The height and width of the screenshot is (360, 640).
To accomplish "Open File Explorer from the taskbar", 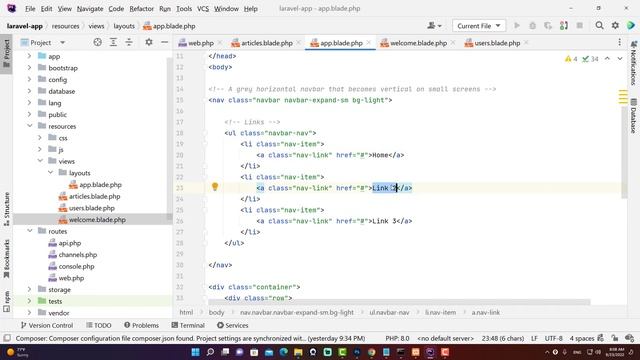I will pyautogui.click(x=298, y=352).
